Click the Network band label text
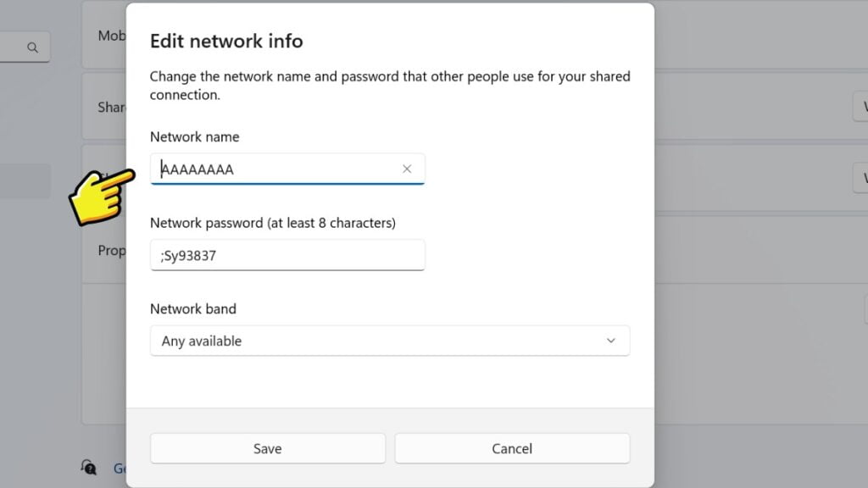This screenshot has height=488, width=868. (x=193, y=308)
